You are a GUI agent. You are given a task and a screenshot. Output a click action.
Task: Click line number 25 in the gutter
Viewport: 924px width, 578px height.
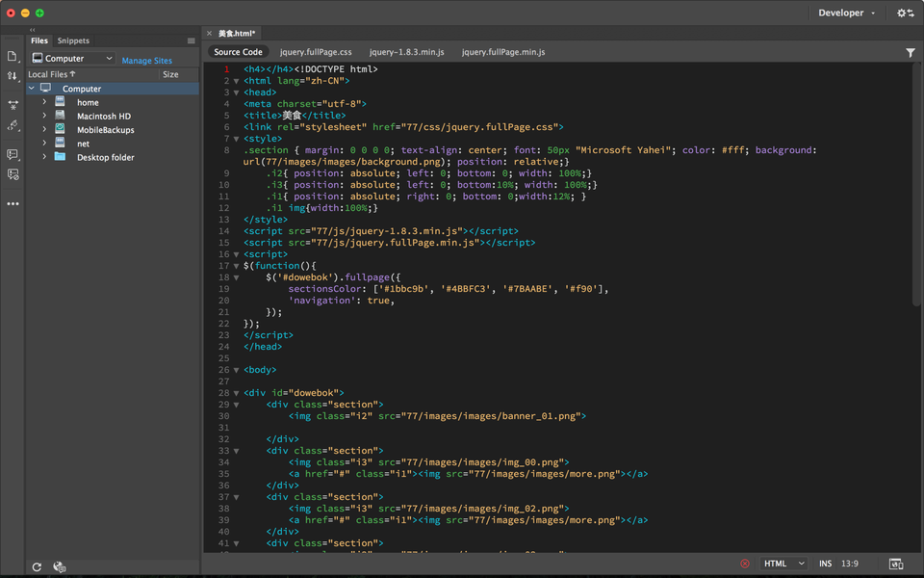pos(224,358)
